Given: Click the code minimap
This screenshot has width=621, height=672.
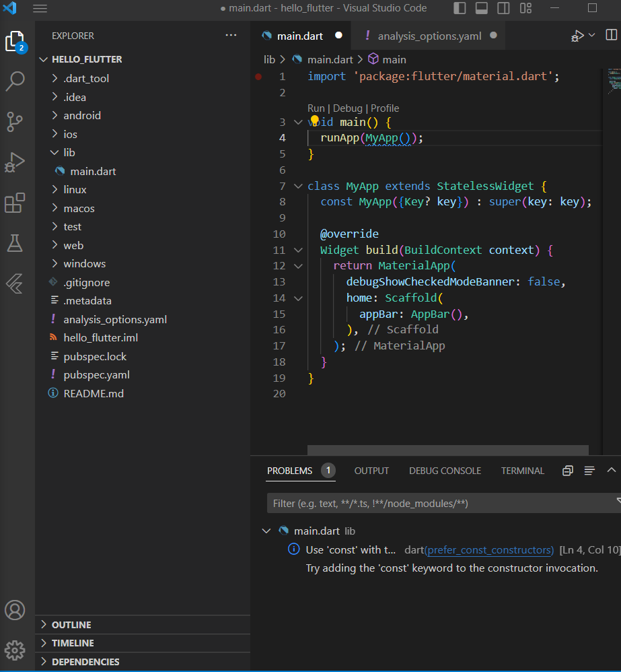Looking at the screenshot, I should click(614, 81).
